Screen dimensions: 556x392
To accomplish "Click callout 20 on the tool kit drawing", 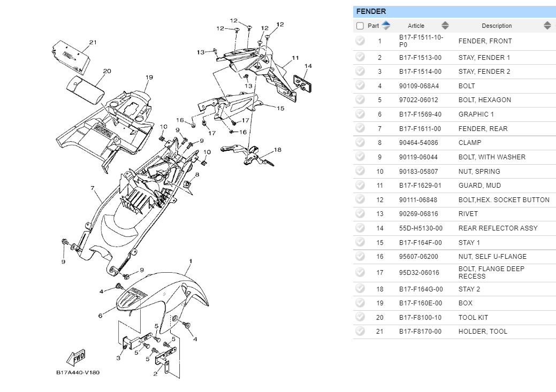I will 106,71.
